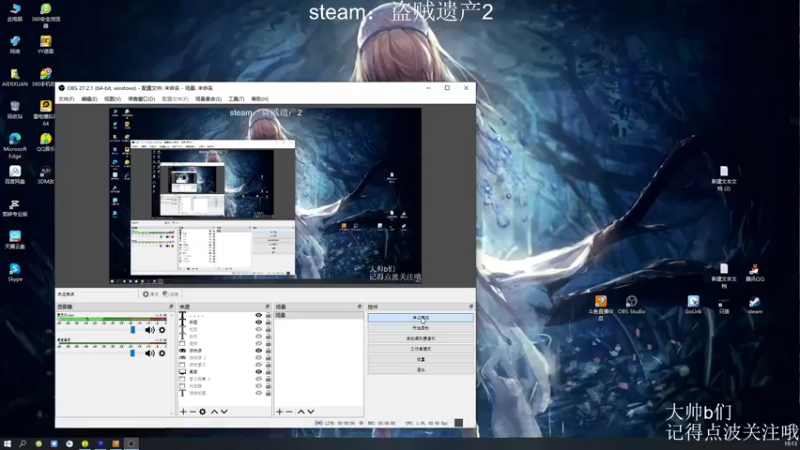Select the 此电脑 desktop icon
800x450 pixels.
15,12
